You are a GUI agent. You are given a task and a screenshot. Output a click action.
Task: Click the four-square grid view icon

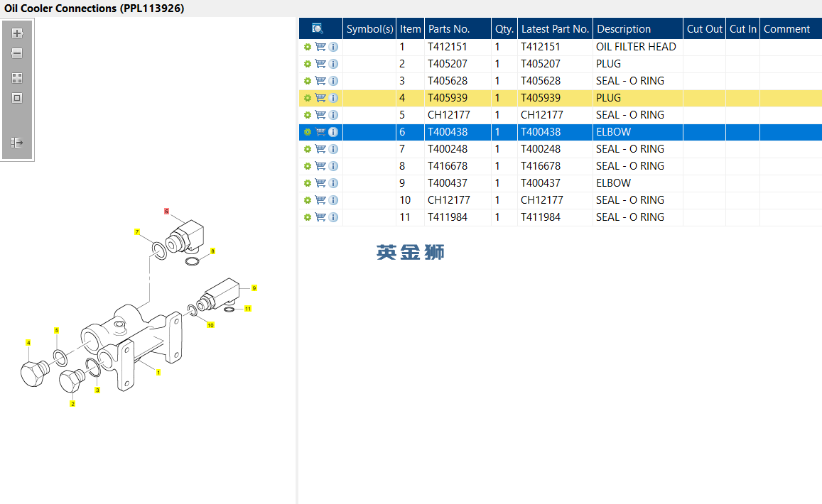pyautogui.click(x=17, y=78)
